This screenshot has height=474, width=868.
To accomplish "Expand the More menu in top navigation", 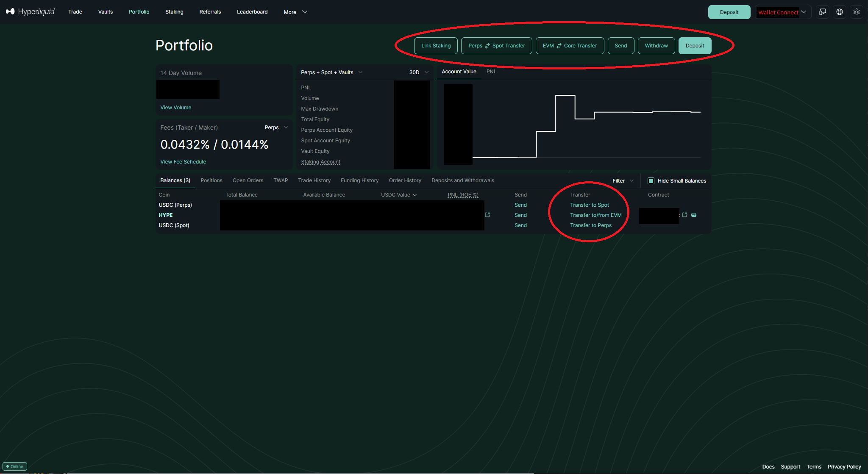I will pos(295,12).
